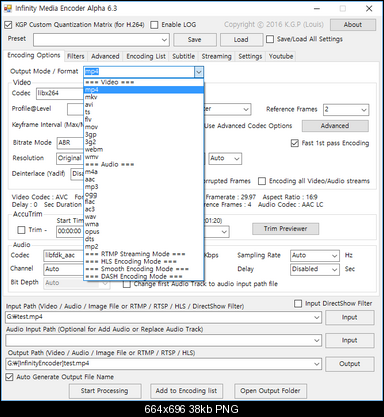
Task: Click Input button for Audio Input Path
Action: (350, 340)
